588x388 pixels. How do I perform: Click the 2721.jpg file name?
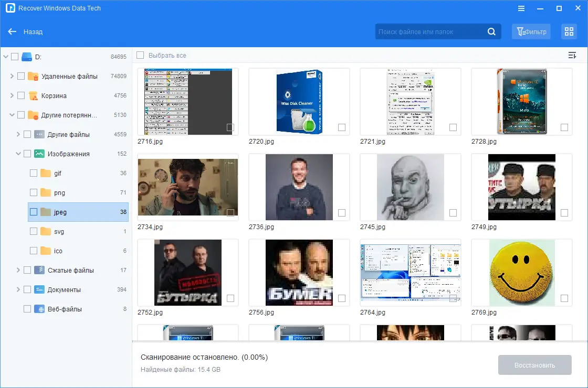coord(372,142)
